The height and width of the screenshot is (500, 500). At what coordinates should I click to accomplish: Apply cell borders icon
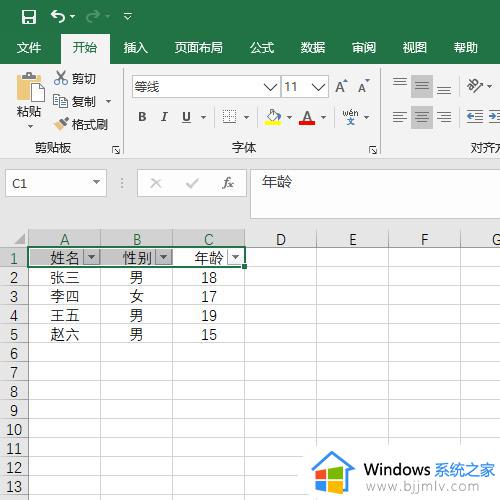[229, 117]
